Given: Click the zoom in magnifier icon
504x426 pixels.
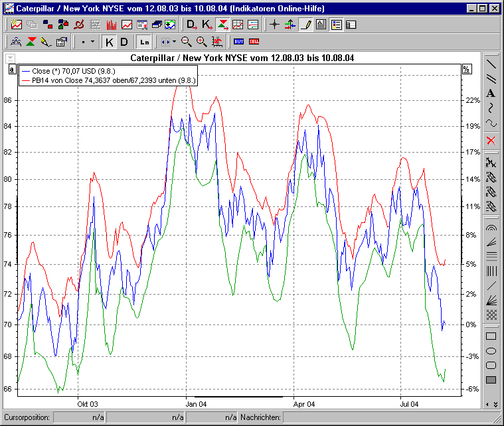Looking at the screenshot, I should [201, 42].
